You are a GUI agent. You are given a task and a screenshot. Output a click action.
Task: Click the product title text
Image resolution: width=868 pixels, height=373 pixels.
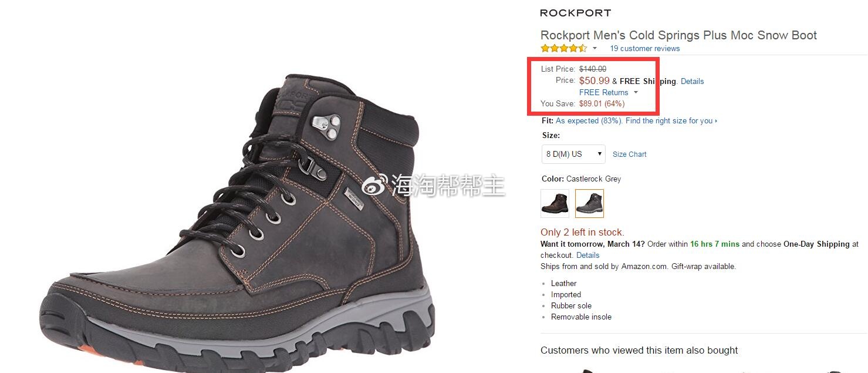click(678, 35)
